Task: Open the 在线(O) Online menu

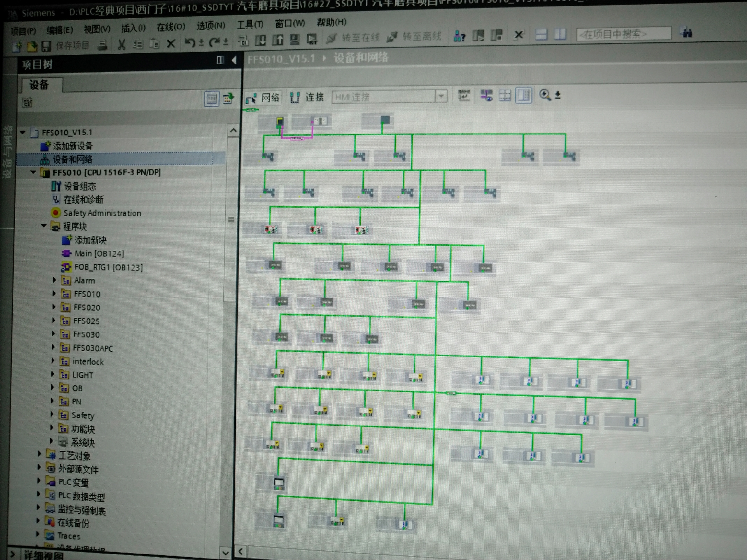Action: pyautogui.click(x=170, y=27)
